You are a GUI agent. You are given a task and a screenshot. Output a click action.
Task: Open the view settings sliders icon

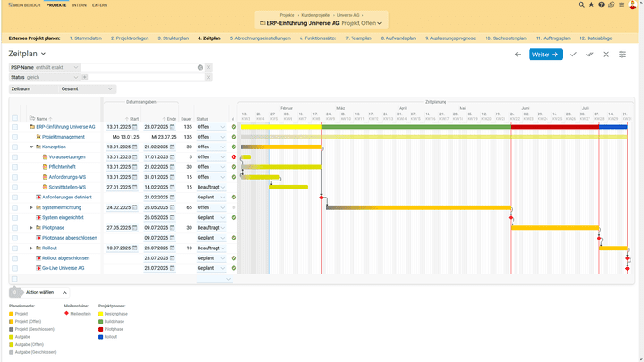(623, 55)
